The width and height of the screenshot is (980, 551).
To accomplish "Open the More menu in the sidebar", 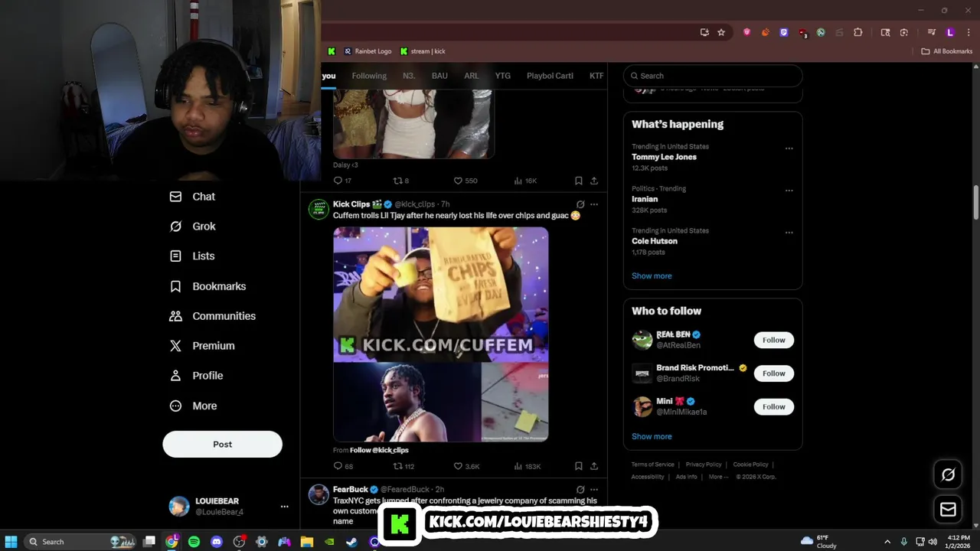I will coord(192,406).
